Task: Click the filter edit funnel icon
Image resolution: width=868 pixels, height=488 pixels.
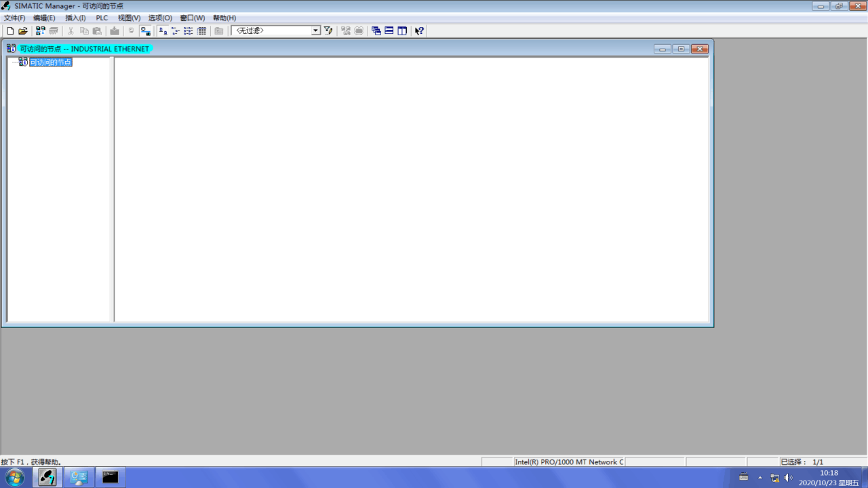Action: pos(328,30)
